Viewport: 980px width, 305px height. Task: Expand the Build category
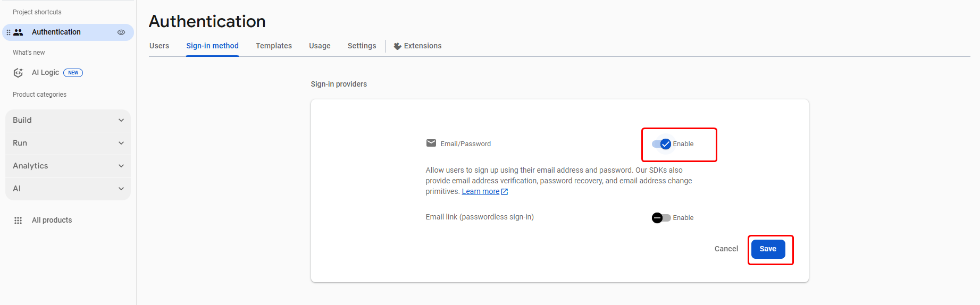pyautogui.click(x=68, y=121)
